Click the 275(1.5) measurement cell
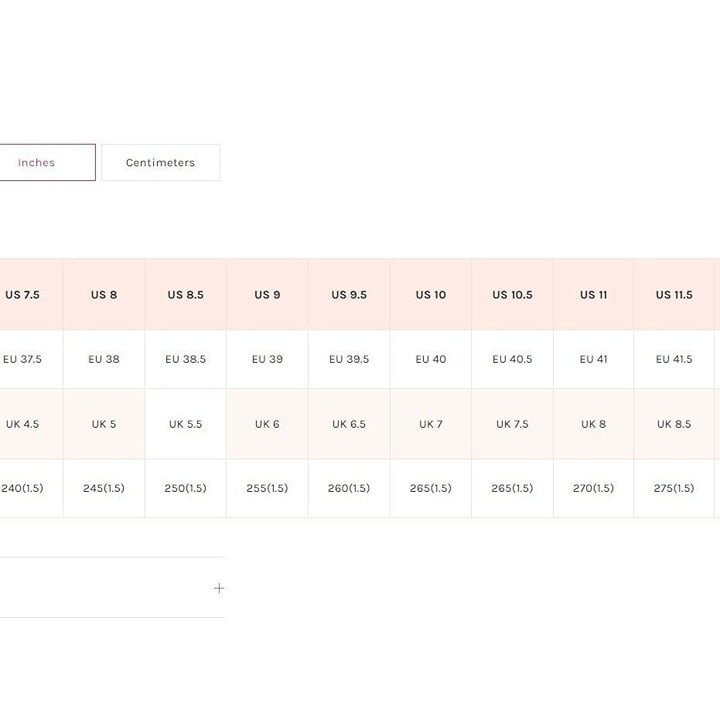This screenshot has height=720, width=720. [x=674, y=488]
